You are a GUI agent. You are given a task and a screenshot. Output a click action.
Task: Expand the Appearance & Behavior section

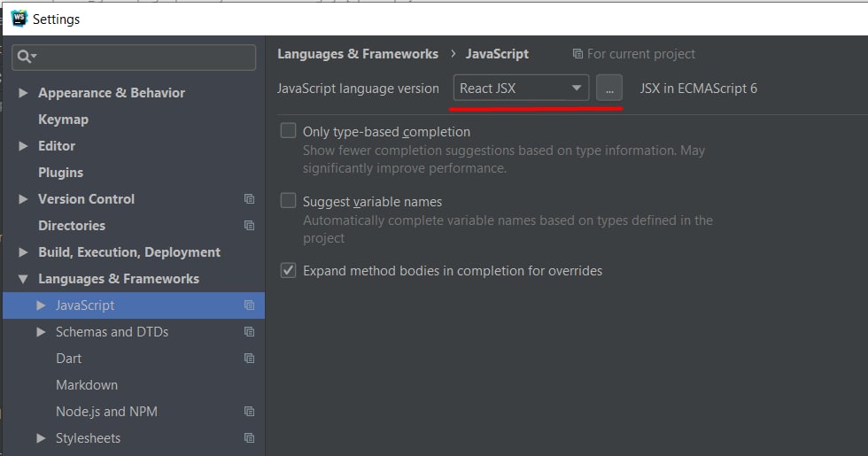(x=23, y=92)
